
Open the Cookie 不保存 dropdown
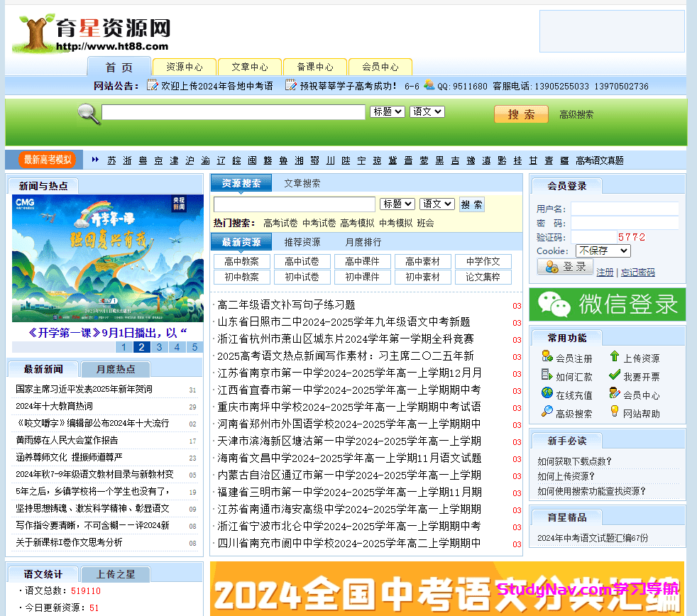[x=603, y=251]
